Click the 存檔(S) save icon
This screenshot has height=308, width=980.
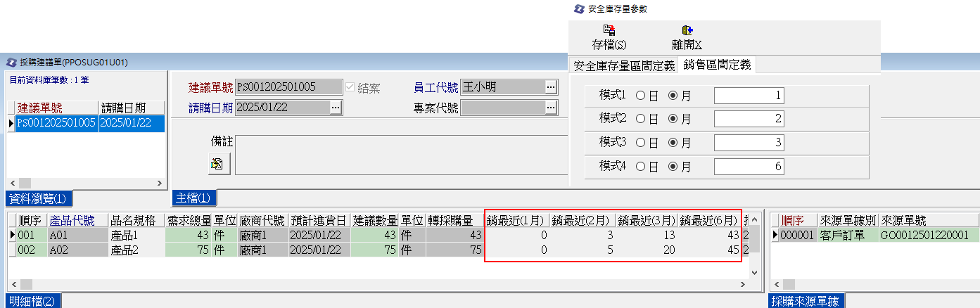coord(609,30)
